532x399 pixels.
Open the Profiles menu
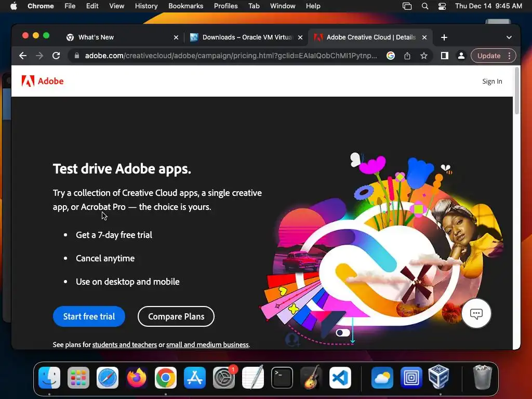pyautogui.click(x=225, y=6)
